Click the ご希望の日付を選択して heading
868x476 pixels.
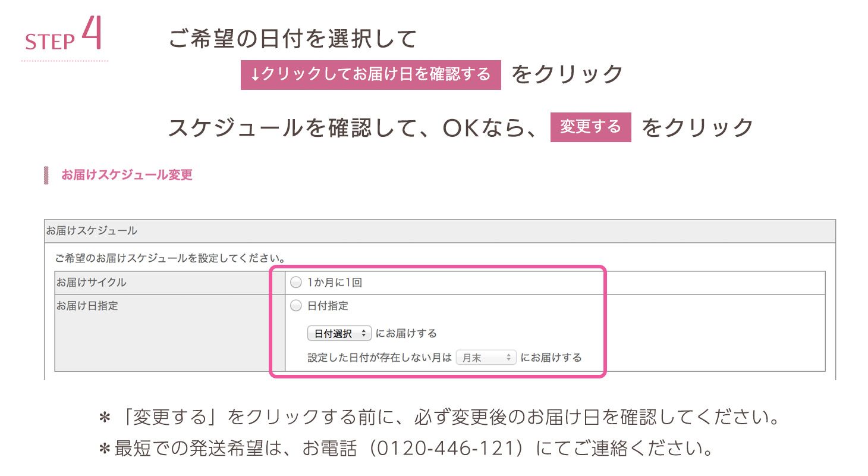click(x=293, y=39)
